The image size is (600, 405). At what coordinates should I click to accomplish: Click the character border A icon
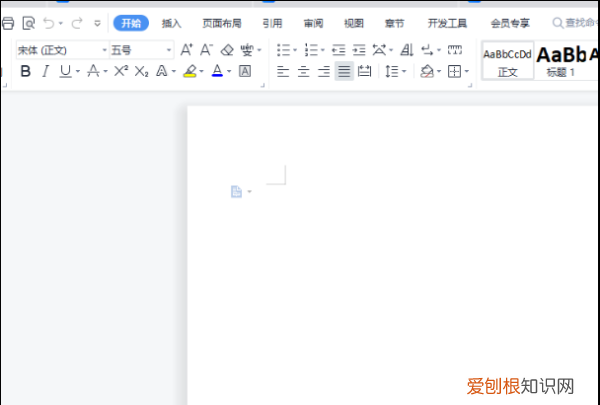click(x=245, y=71)
